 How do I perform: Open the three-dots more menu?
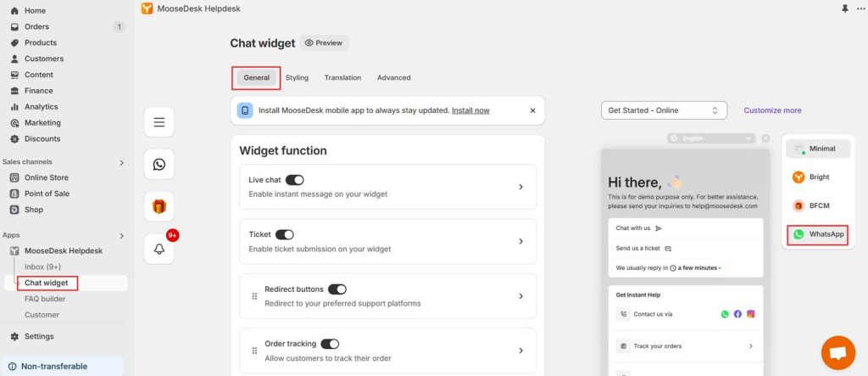pyautogui.click(x=861, y=8)
